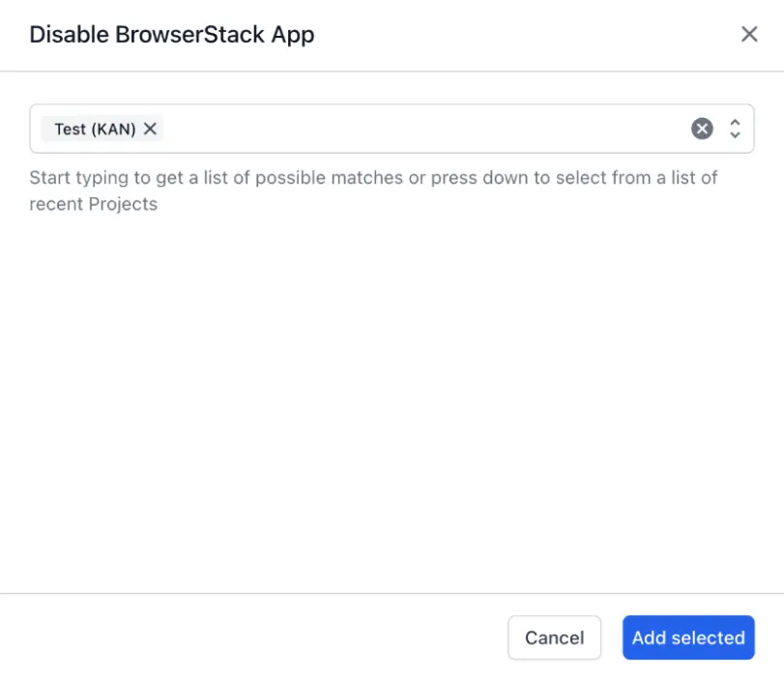Image resolution: width=784 pixels, height=678 pixels.
Task: Select the Test (KAN) project chip
Action: point(92,128)
